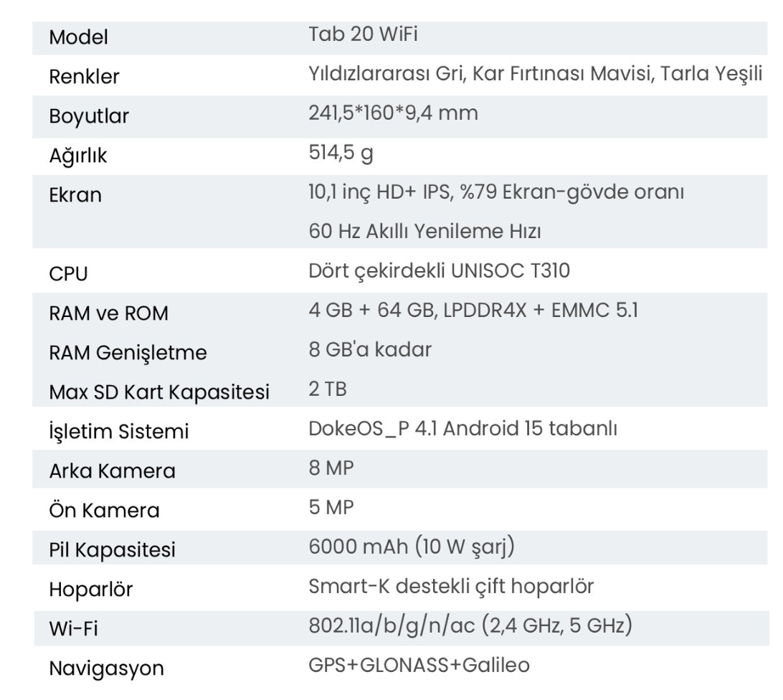Select the 6000 mAh battery capacity value
This screenshot has width=783, height=700.
pyautogui.click(x=412, y=547)
